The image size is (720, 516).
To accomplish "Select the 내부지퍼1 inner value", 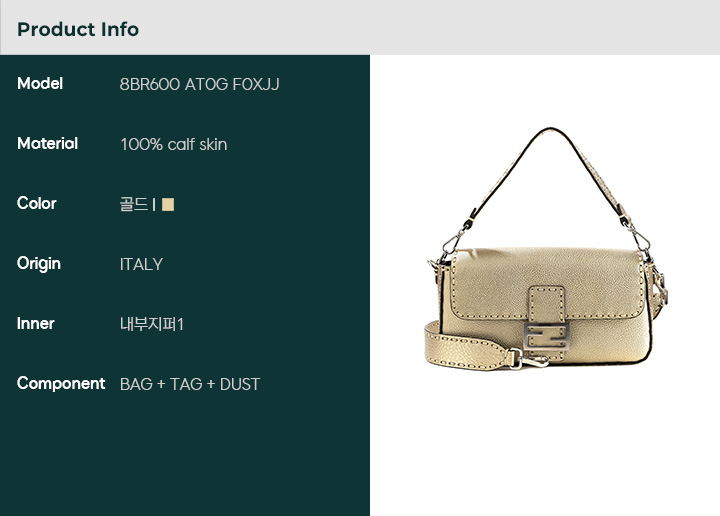I will (152, 324).
